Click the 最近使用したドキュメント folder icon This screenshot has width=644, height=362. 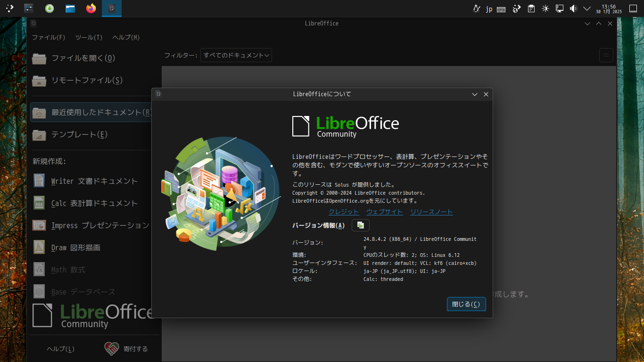(39, 113)
